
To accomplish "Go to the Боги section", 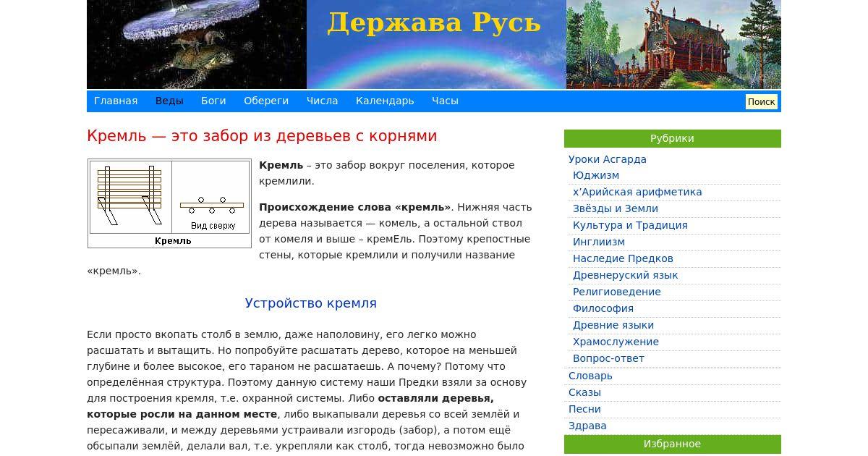I will 213,101.
